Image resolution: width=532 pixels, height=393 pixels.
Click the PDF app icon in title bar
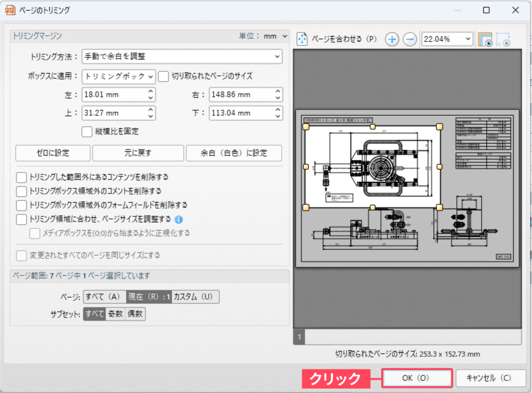pyautogui.click(x=11, y=10)
